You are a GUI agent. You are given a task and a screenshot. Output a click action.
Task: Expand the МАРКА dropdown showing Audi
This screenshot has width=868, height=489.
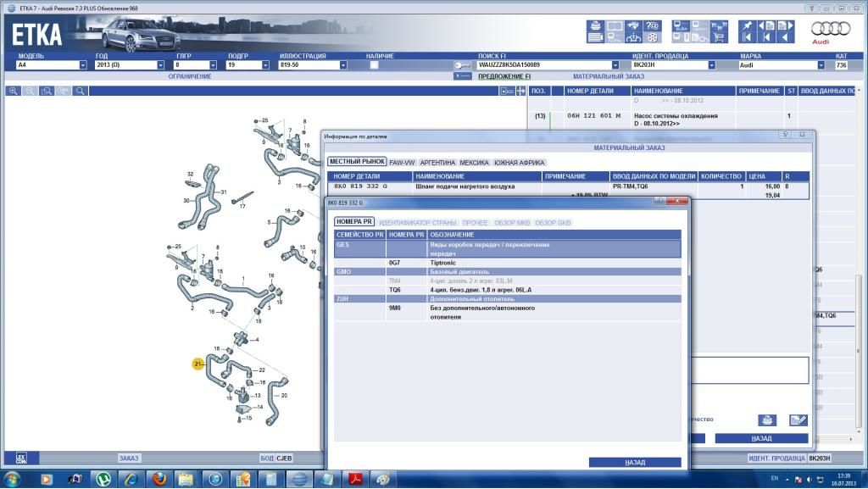pos(821,65)
